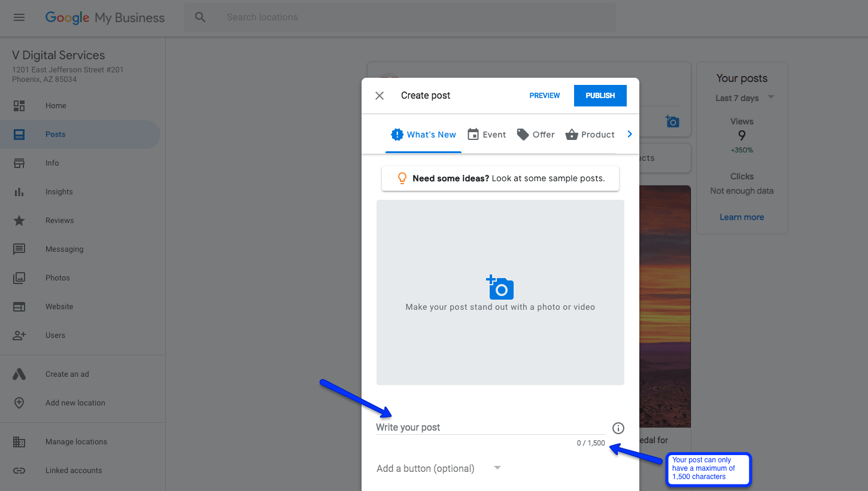Viewport: 868px width, 491px height.
Task: Click the Info storefront icon
Action: click(19, 163)
